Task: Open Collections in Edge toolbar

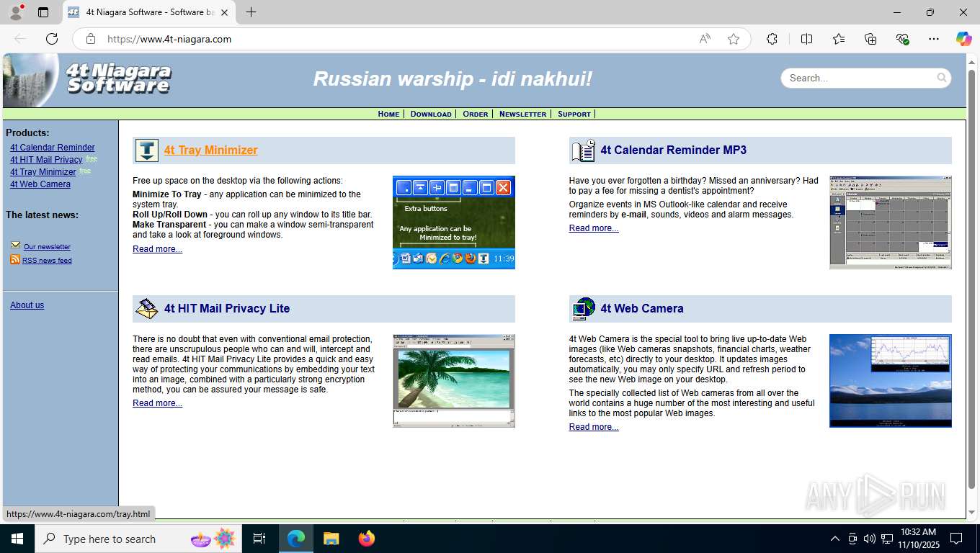Action: click(870, 39)
